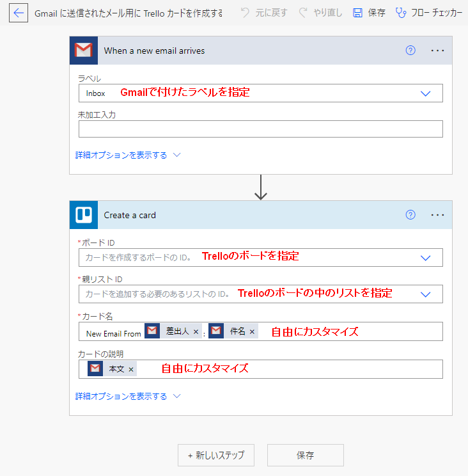Open help for When a new email arrives
This screenshot has height=476, width=468.
(410, 51)
